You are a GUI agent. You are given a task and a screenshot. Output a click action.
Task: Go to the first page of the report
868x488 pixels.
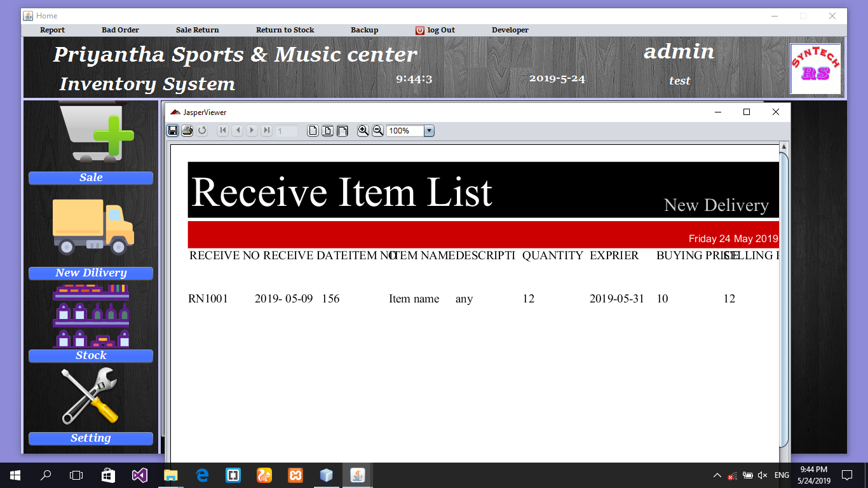click(x=222, y=130)
